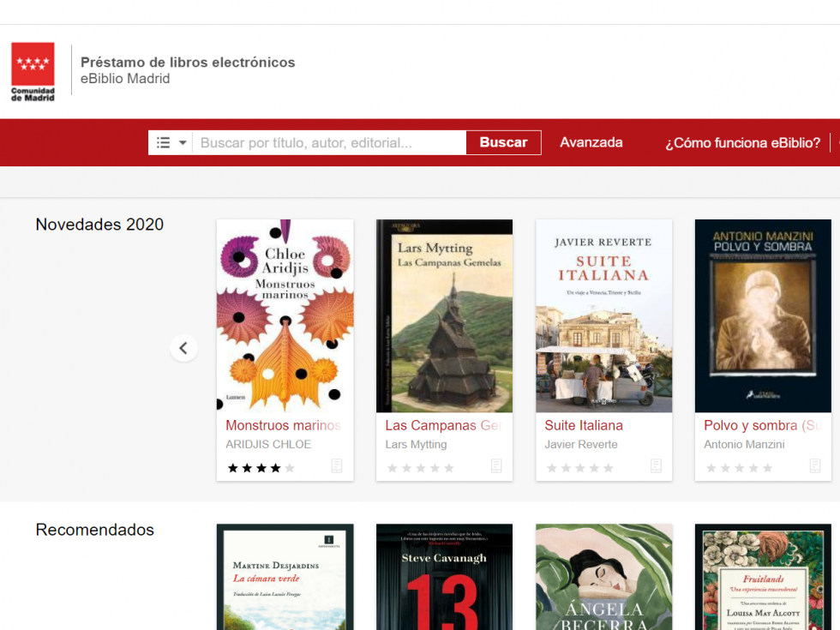The width and height of the screenshot is (840, 630).
Task: Click first rating star for Las Campanas Gemelas
Action: point(393,468)
